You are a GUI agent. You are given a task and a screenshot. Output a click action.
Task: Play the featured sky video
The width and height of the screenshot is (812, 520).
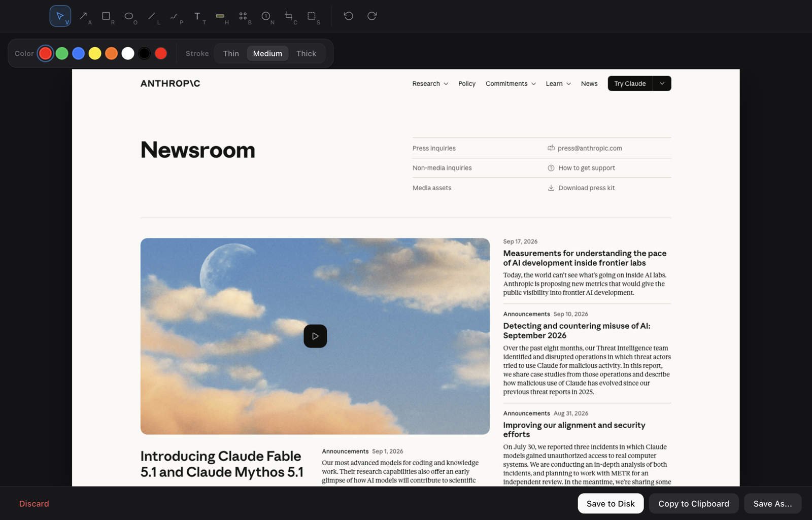click(x=315, y=336)
